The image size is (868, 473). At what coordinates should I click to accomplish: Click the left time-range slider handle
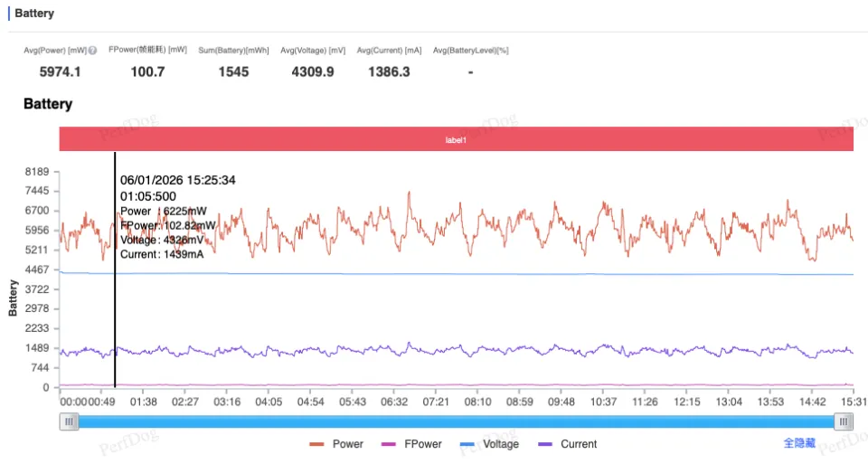[69, 421]
